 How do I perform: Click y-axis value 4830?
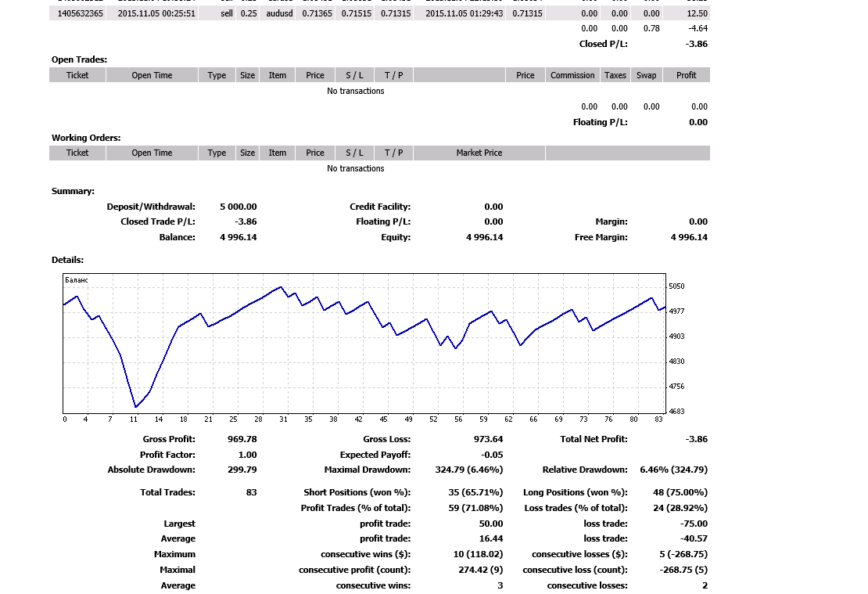point(676,362)
